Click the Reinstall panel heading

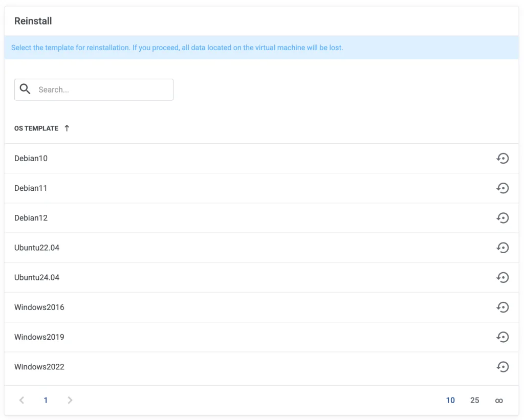[33, 21]
